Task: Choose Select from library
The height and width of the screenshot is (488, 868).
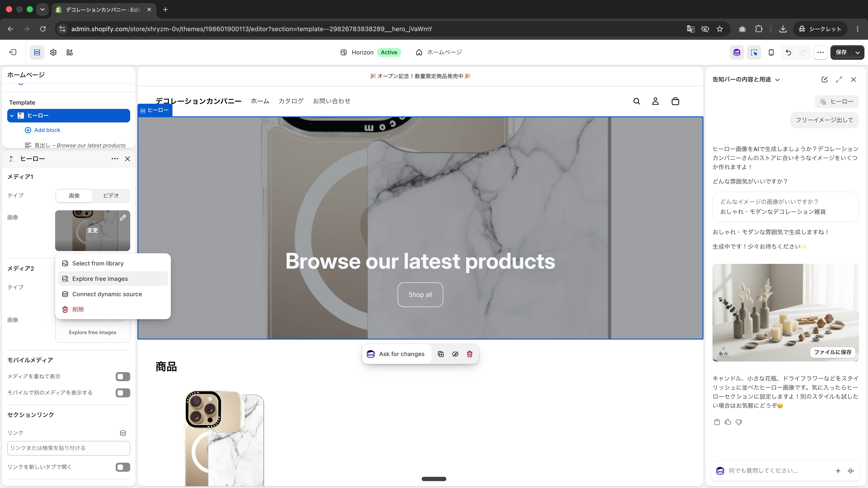Action: [113, 263]
